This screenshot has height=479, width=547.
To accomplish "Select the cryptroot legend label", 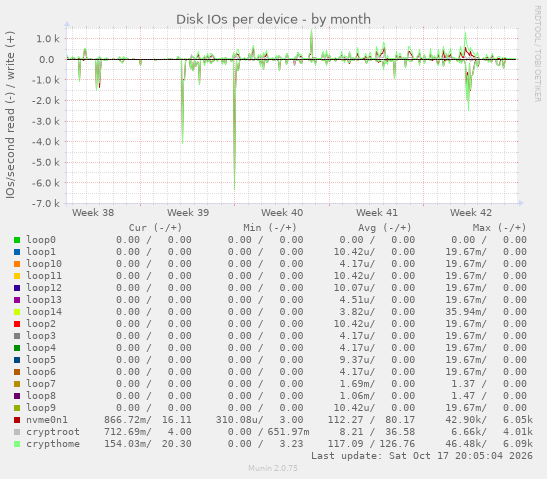I will (x=53, y=432).
